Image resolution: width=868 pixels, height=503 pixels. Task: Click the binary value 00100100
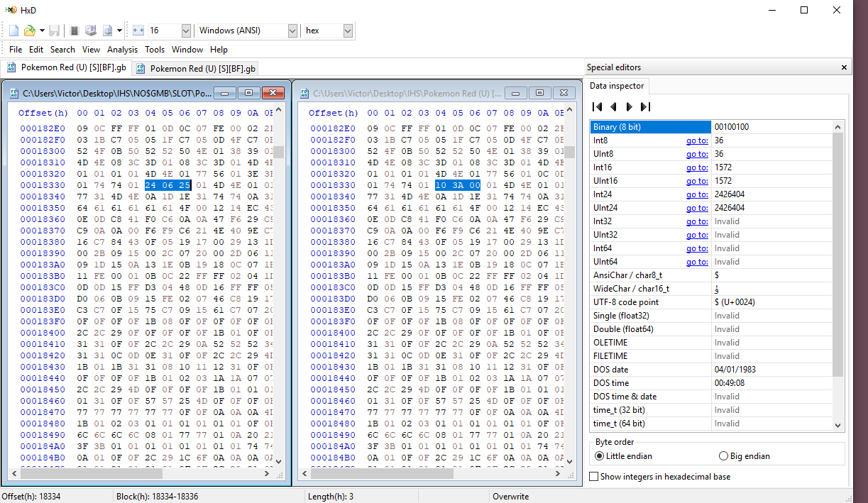[731, 127]
